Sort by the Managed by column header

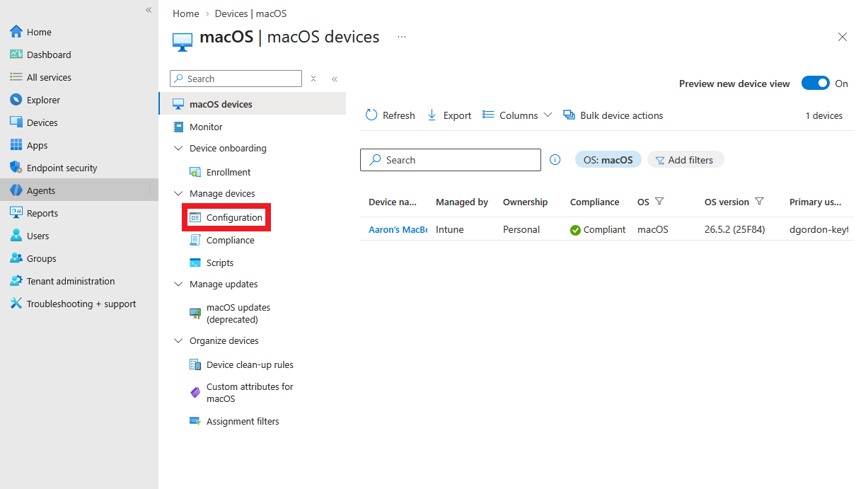click(462, 202)
